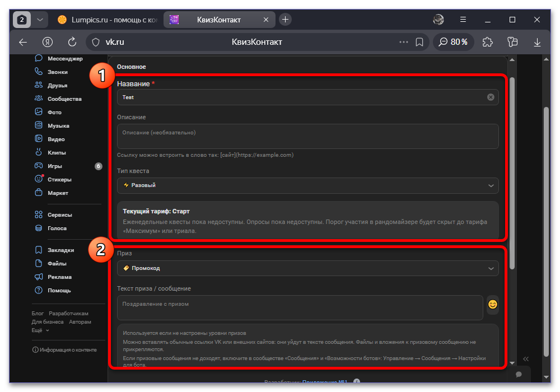Open the browser profile avatar

[438, 20]
